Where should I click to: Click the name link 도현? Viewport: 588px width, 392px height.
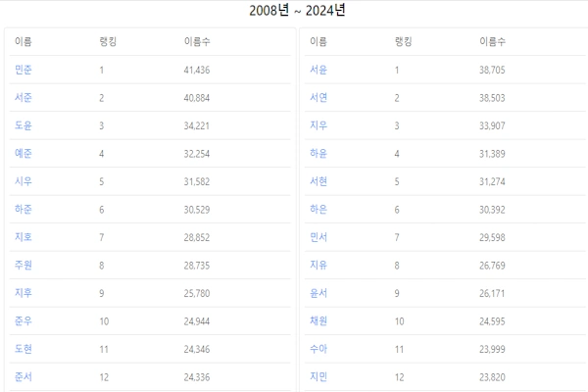click(x=24, y=349)
